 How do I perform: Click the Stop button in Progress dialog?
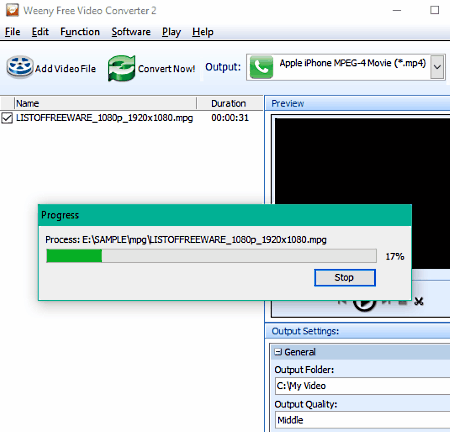click(345, 278)
